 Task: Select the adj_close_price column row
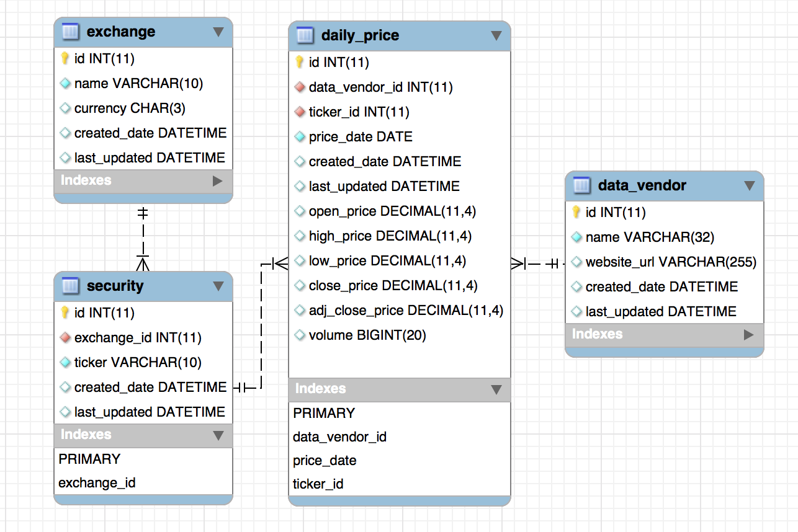click(406, 311)
